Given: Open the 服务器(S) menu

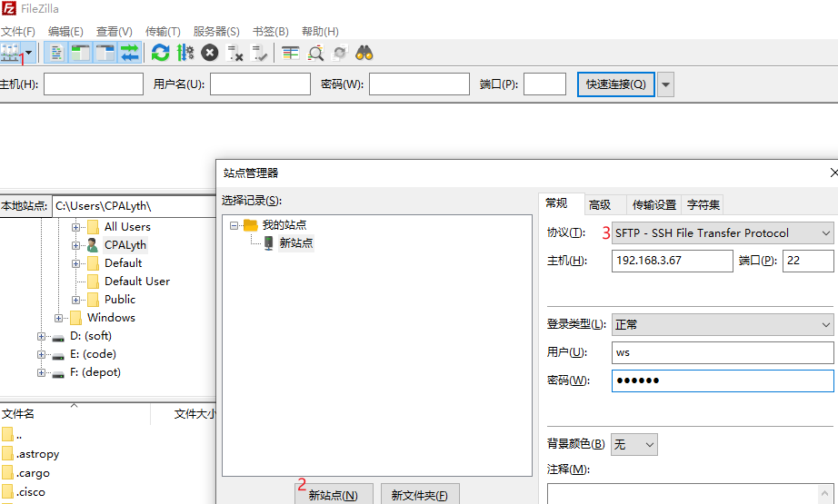Looking at the screenshot, I should point(216,32).
